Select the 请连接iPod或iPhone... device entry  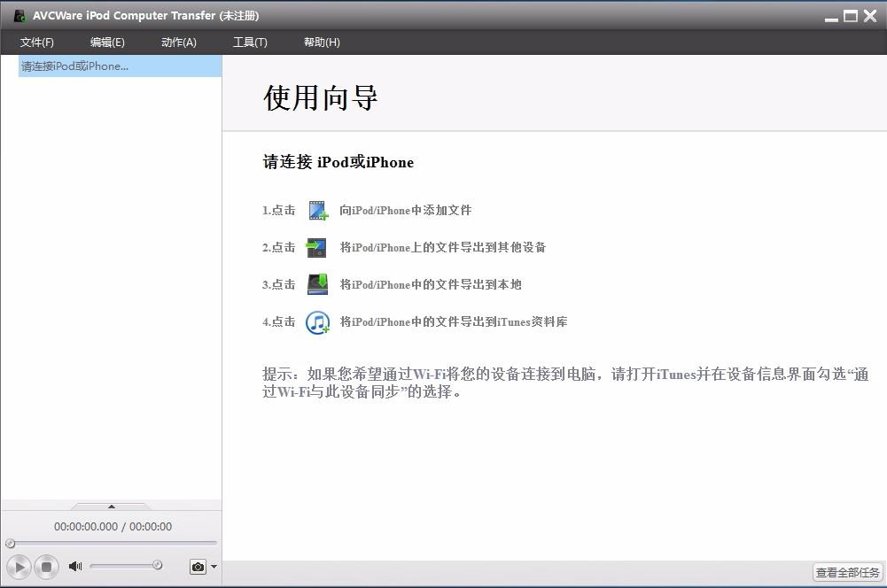120,66
